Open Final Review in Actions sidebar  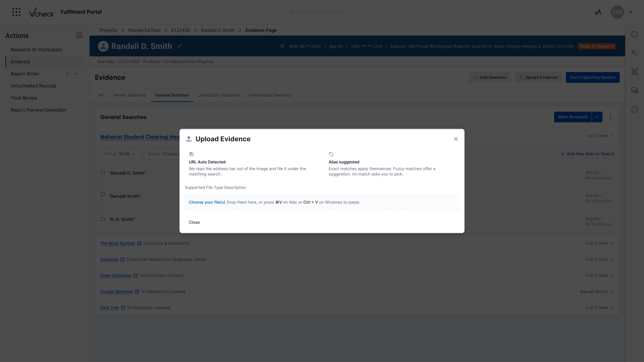click(24, 98)
